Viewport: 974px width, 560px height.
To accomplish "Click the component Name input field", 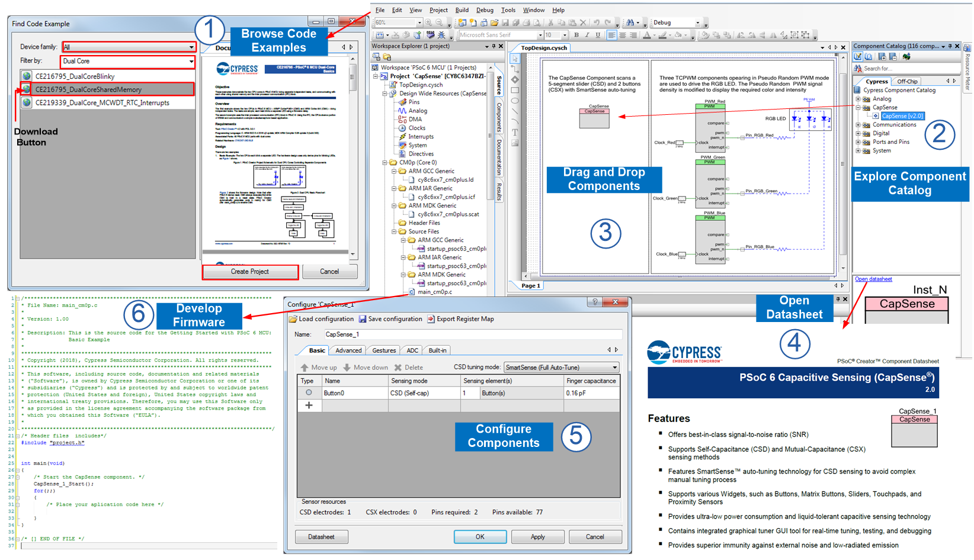I will pyautogui.click(x=472, y=334).
